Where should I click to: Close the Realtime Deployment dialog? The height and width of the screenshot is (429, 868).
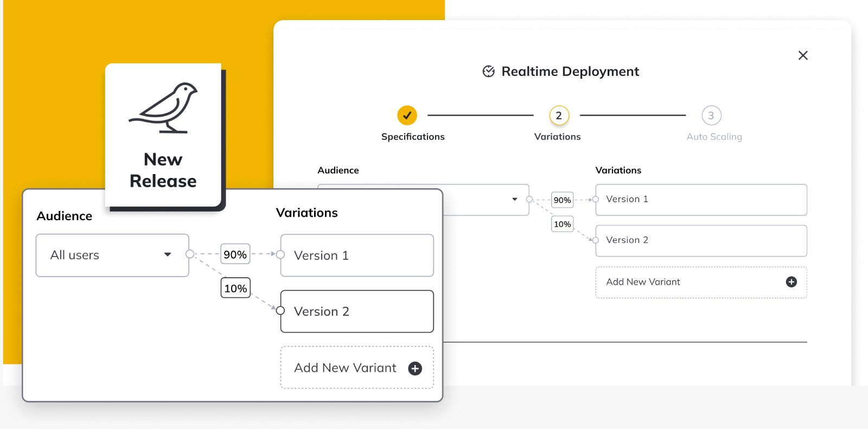click(803, 55)
